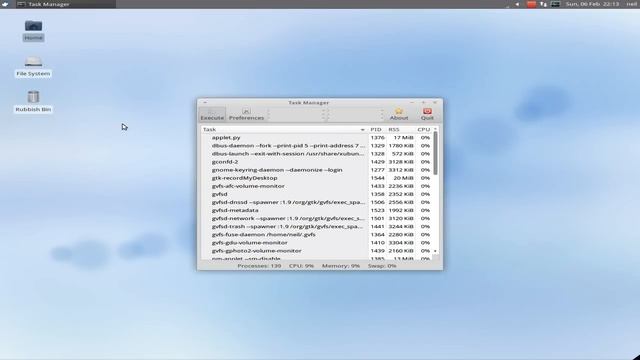640x360 pixels.
Task: Sort by the PID column header
Action: coord(376,129)
